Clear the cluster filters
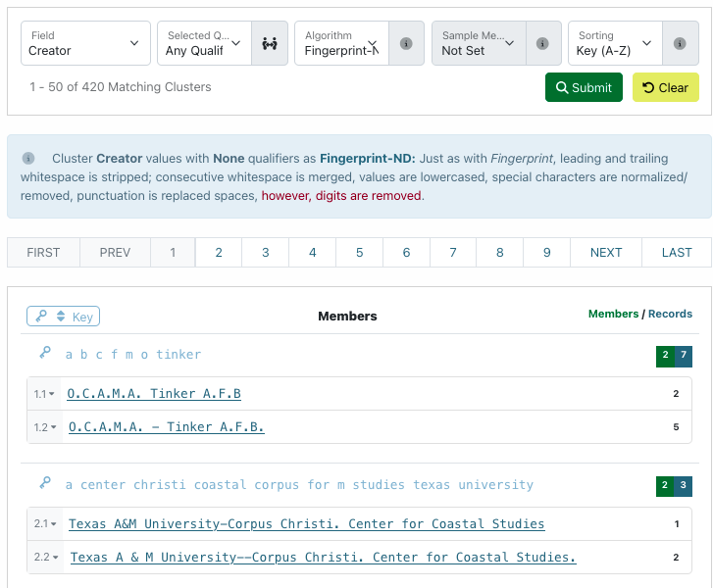This screenshot has height=588, width=713. pos(666,87)
